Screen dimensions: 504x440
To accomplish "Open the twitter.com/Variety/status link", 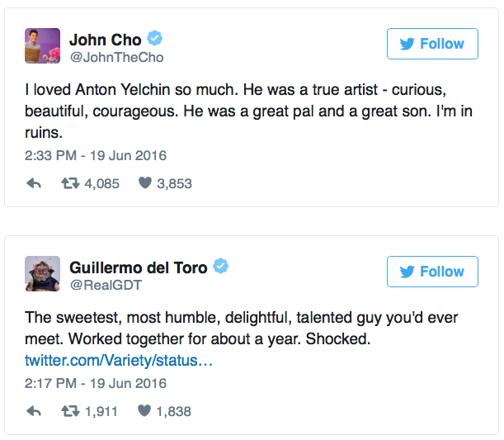I will pos(119,361).
